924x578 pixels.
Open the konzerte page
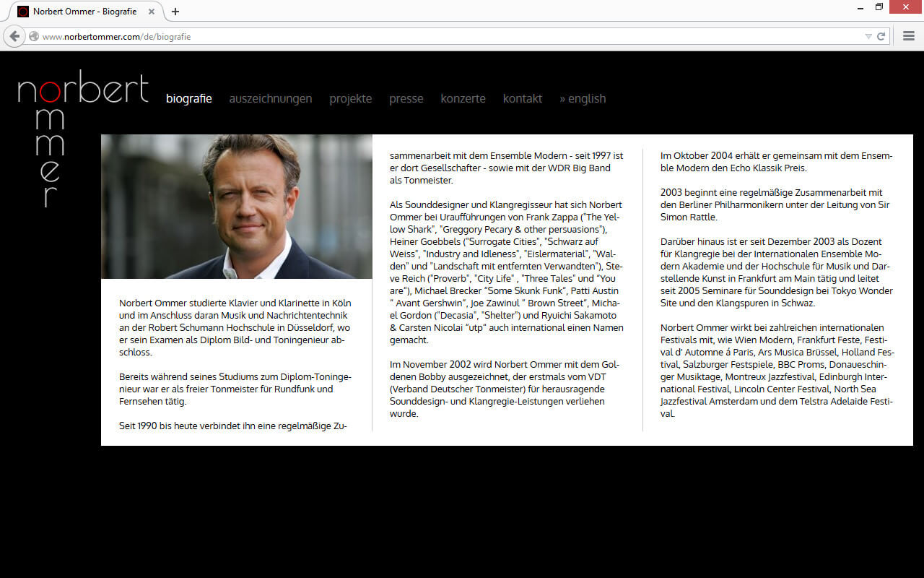[x=463, y=98]
